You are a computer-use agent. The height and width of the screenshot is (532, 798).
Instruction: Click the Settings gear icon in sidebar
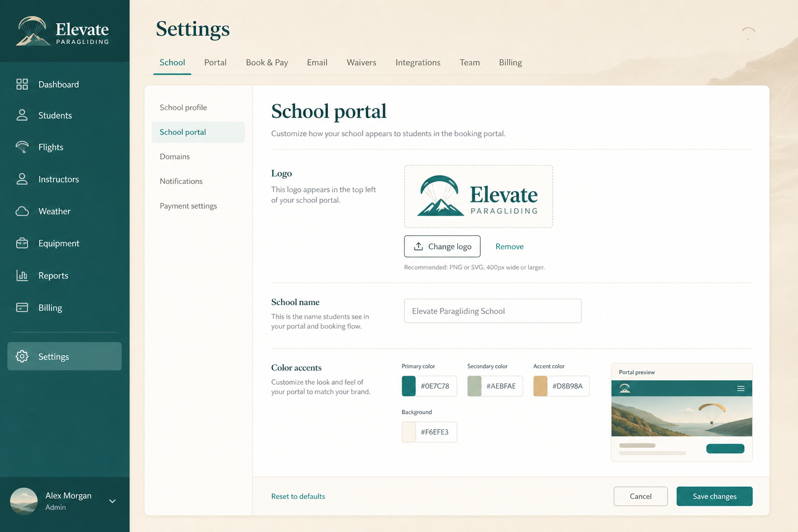point(22,356)
